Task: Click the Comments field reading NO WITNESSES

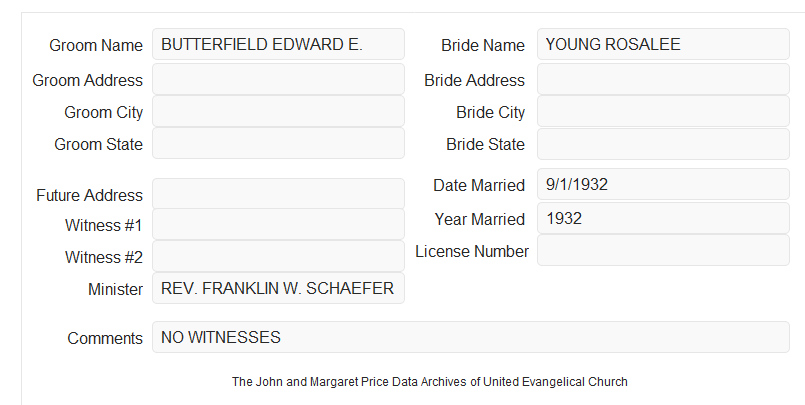Action: 471,337
